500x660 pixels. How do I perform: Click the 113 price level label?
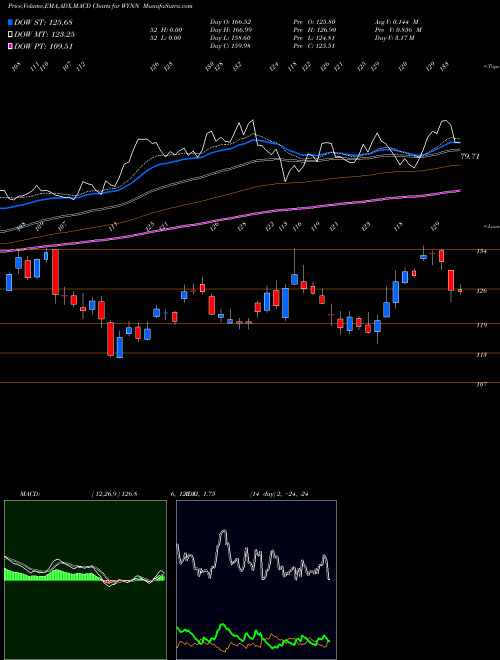[x=481, y=355]
